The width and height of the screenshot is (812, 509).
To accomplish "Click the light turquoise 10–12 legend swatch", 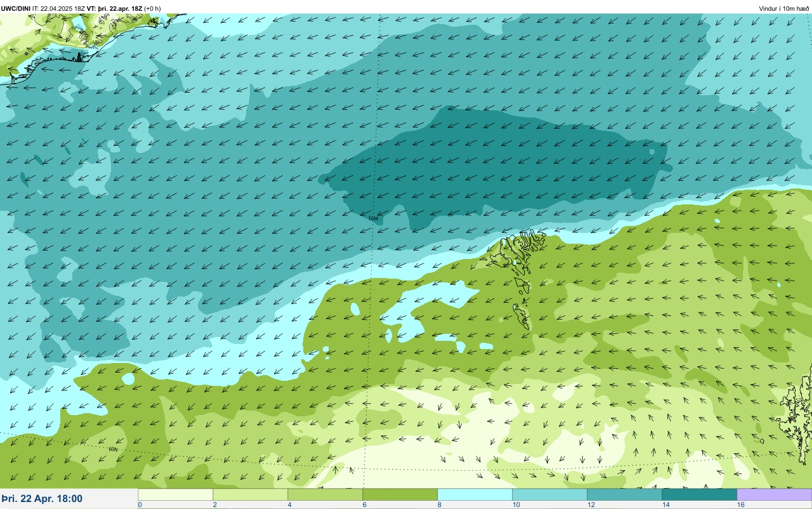I will click(x=550, y=494).
